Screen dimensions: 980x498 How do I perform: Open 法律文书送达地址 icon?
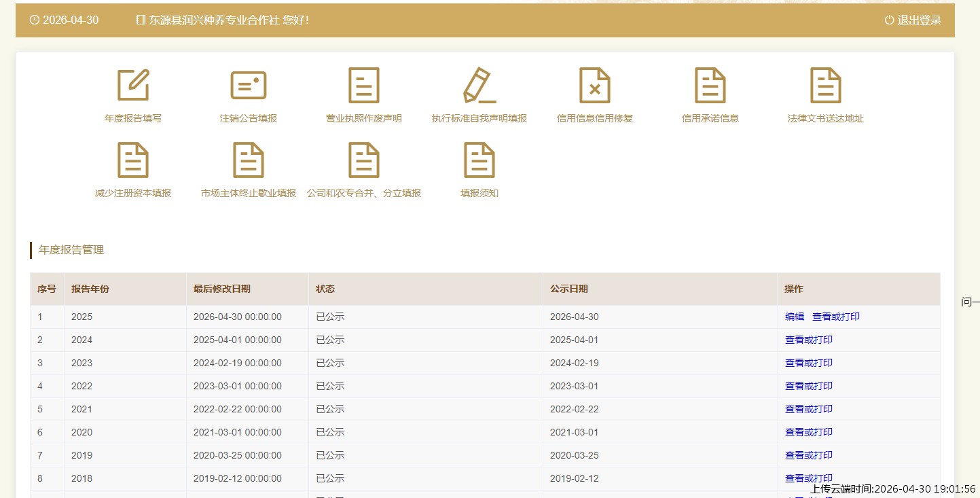click(826, 86)
